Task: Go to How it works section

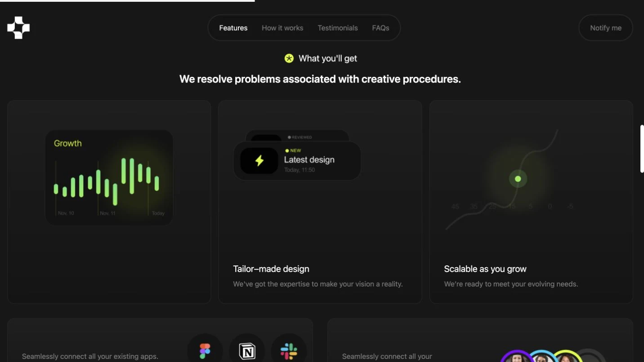Action: coord(282,28)
